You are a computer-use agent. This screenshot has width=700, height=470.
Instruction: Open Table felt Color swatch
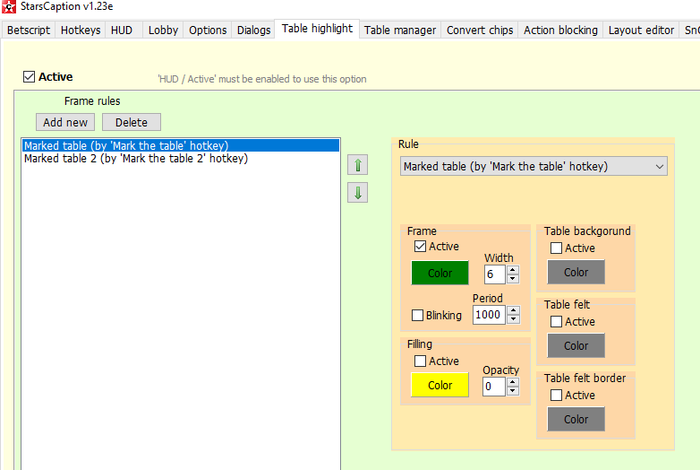[576, 346]
